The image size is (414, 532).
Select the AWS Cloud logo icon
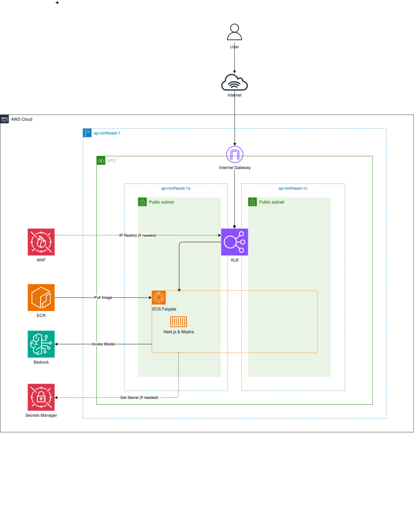5,119
